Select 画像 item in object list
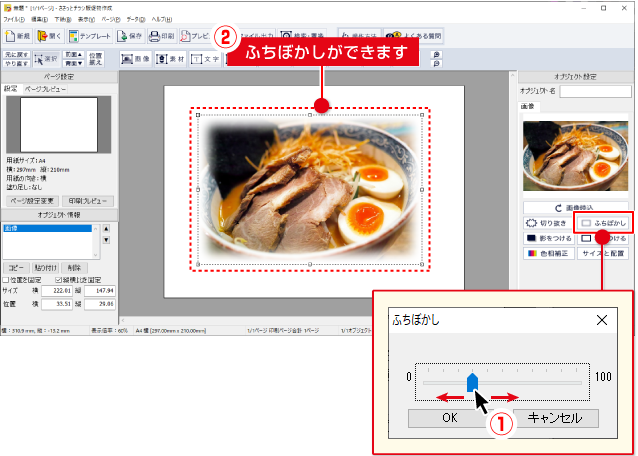This screenshot has height=456, width=638. tap(47, 229)
